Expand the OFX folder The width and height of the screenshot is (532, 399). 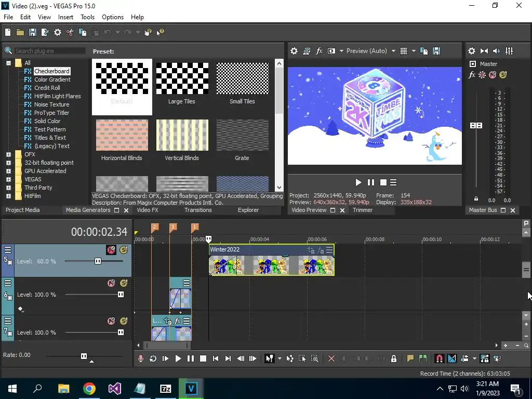coord(8,154)
